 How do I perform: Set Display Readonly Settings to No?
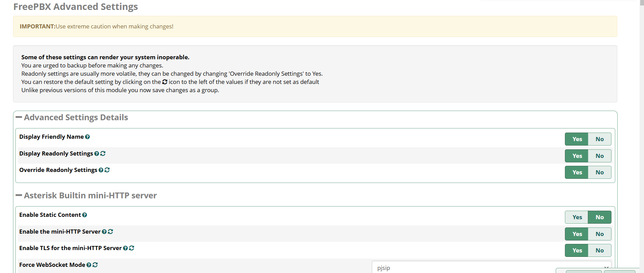(x=599, y=156)
